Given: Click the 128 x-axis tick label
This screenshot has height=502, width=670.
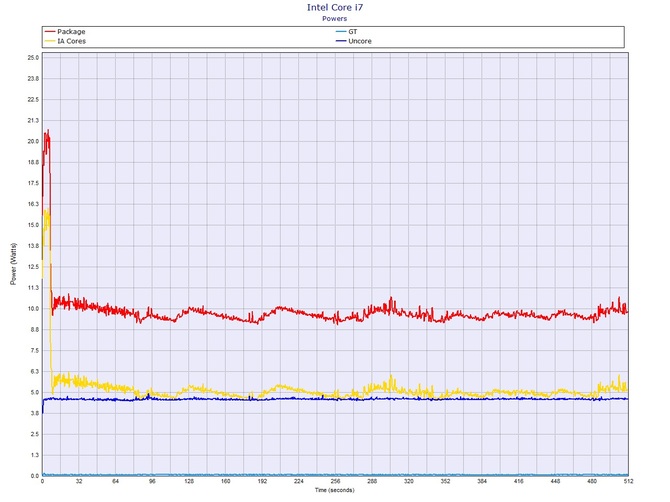Looking at the screenshot, I should (189, 481).
